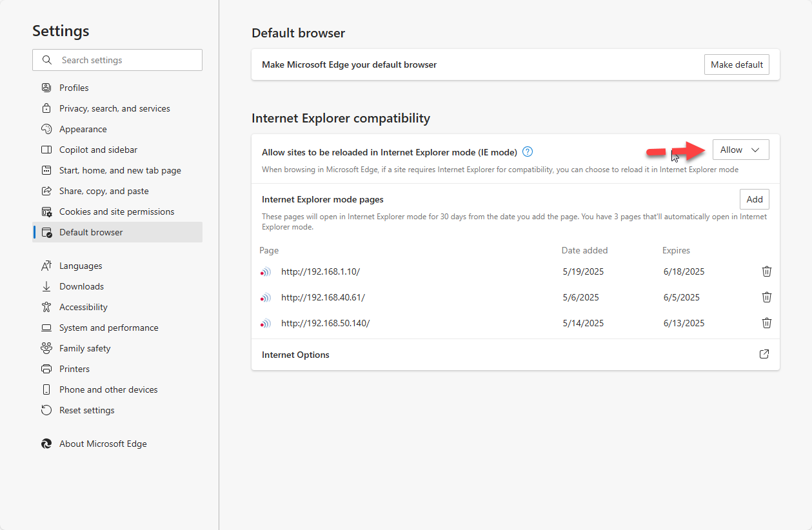This screenshot has height=530, width=812.
Task: Click the Appearance palette icon
Action: tap(46, 129)
